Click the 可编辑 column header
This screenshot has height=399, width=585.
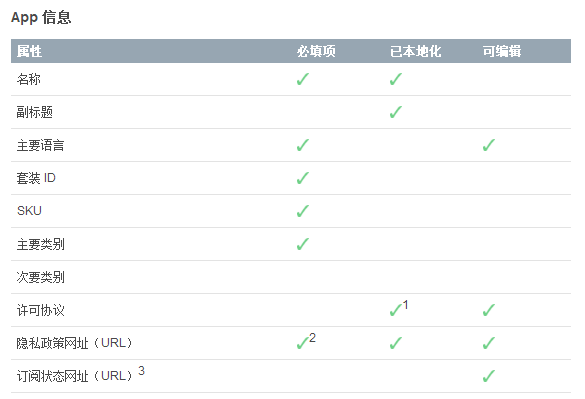coord(502,51)
